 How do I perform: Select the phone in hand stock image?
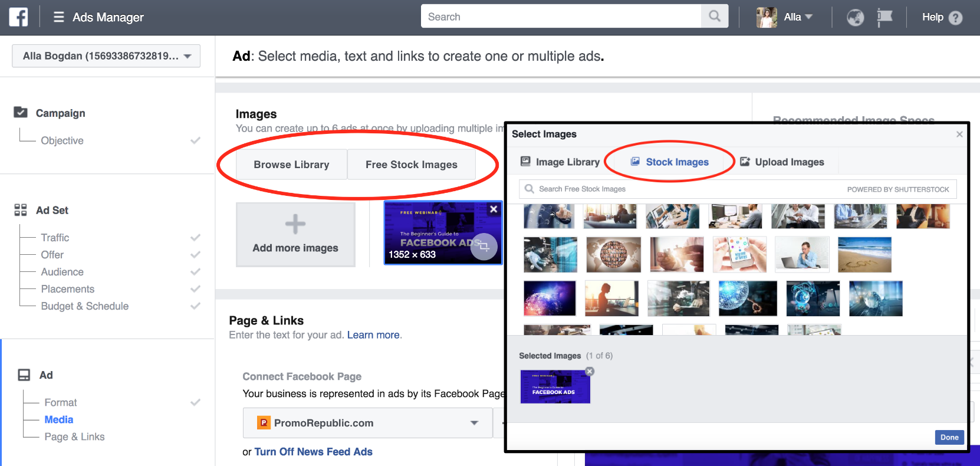tap(739, 254)
